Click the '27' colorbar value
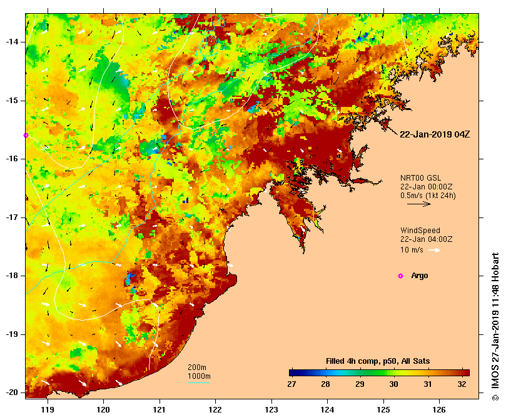 click(x=291, y=384)
